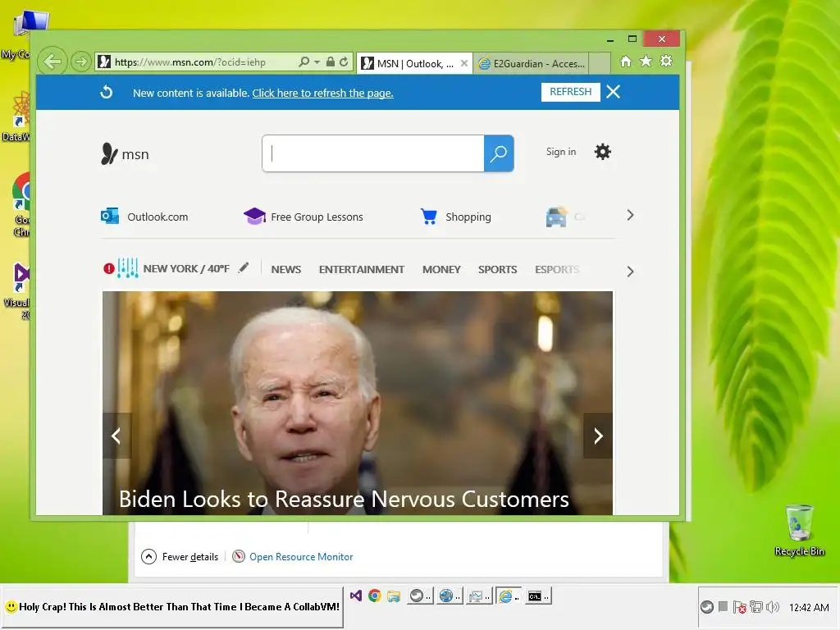Viewport: 840px width, 630px height.
Task: Reload the page with address bar refresh icon
Action: [x=344, y=62]
